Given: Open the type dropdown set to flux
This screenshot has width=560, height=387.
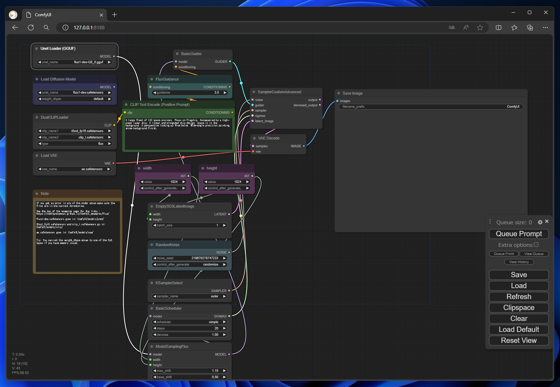Looking at the screenshot, I should click(75, 144).
